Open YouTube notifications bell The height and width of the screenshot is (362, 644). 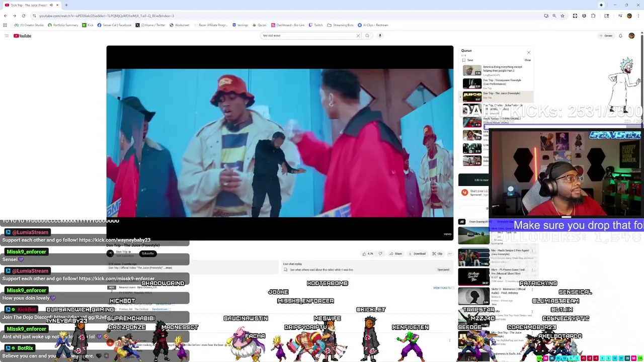[620, 36]
